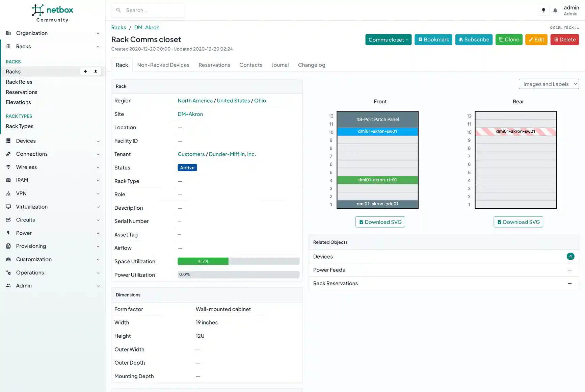Toggle the light/dark mode bulb icon
Screen dimensions: 585x392
tap(543, 10)
